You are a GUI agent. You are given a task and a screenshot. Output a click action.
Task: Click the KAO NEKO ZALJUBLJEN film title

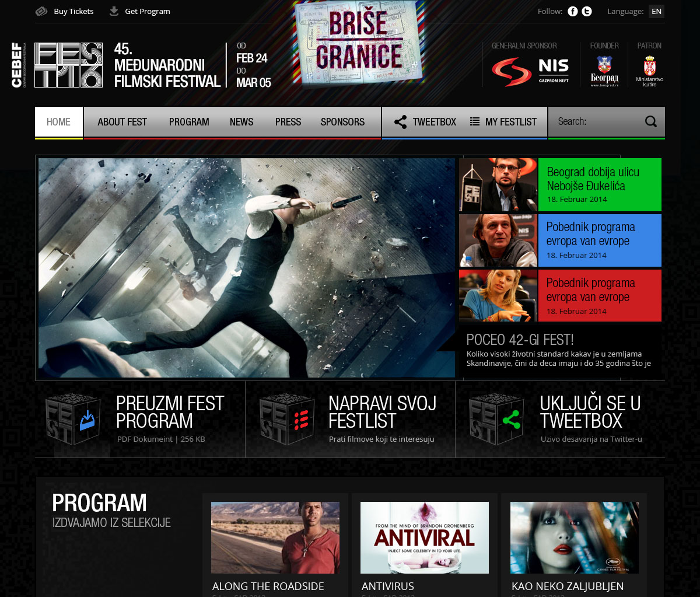568,586
